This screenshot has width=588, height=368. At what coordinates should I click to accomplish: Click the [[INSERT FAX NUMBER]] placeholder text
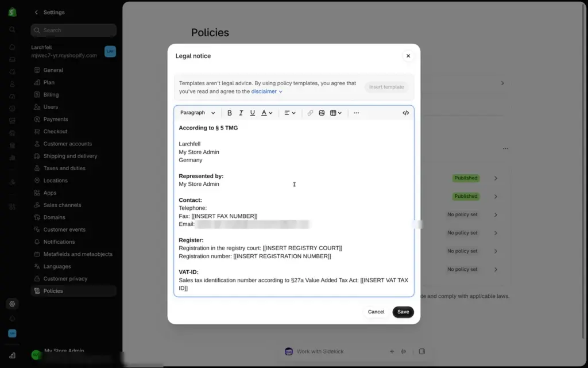coord(225,216)
